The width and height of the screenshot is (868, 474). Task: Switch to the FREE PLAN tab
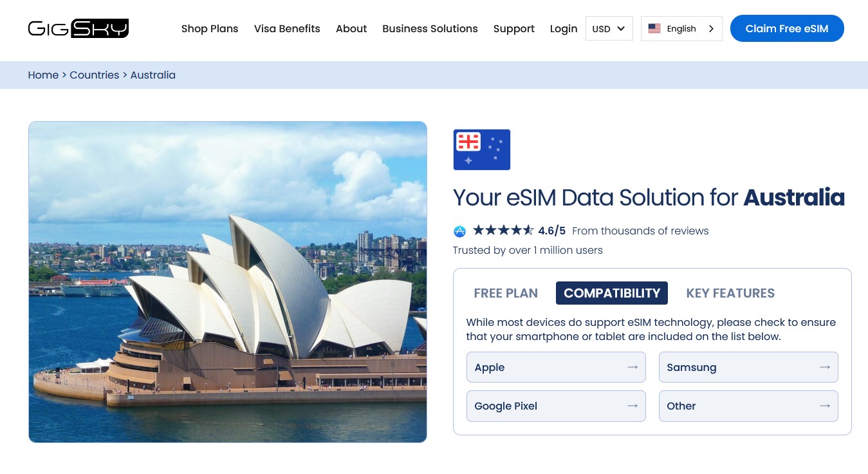tap(506, 293)
